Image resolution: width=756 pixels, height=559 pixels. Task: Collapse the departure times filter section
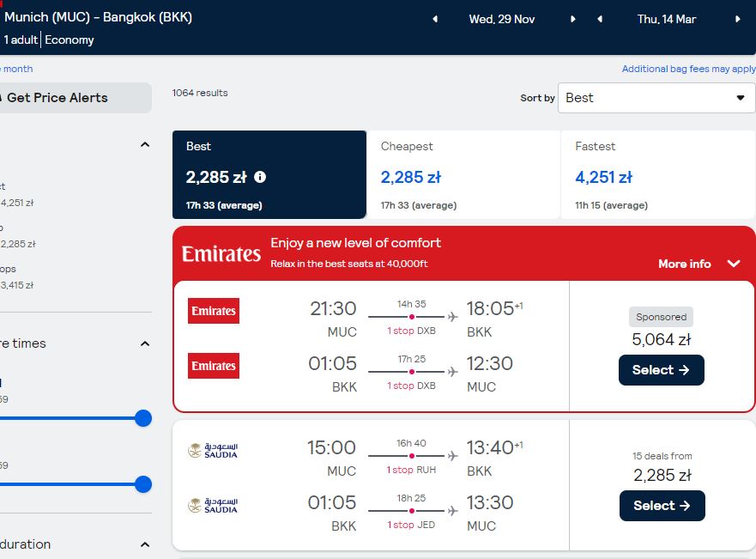pyautogui.click(x=145, y=343)
